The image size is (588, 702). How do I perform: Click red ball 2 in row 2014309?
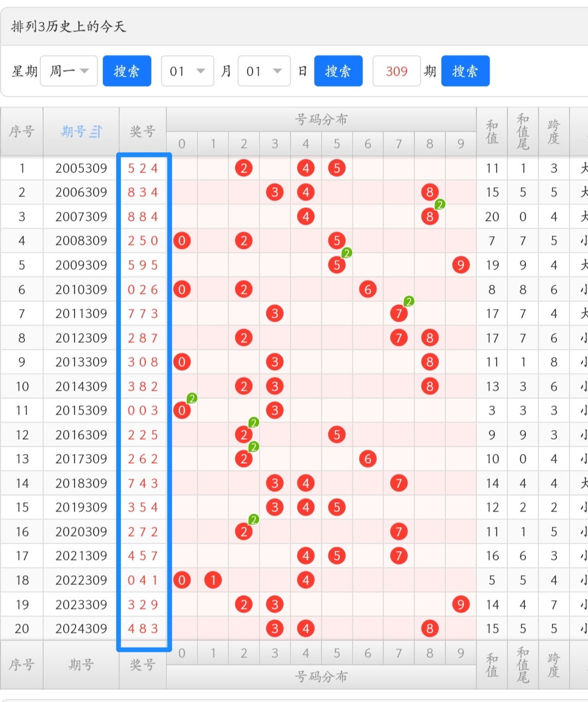(x=243, y=386)
